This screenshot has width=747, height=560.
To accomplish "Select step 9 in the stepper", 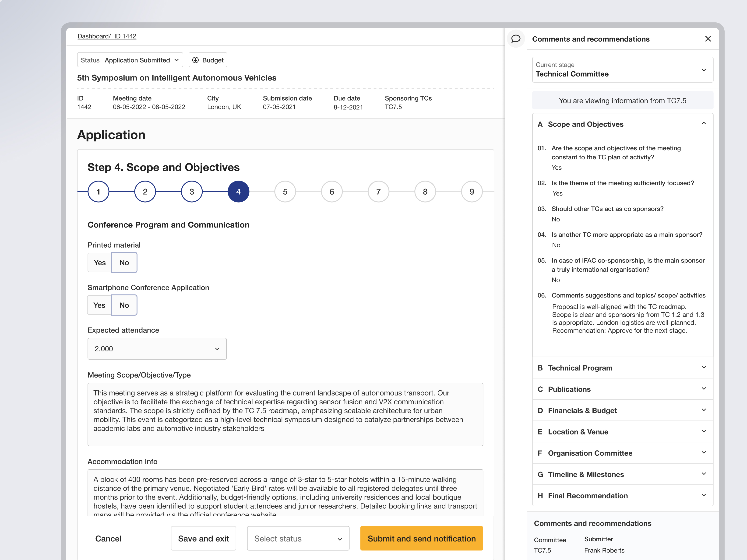I will [x=472, y=192].
